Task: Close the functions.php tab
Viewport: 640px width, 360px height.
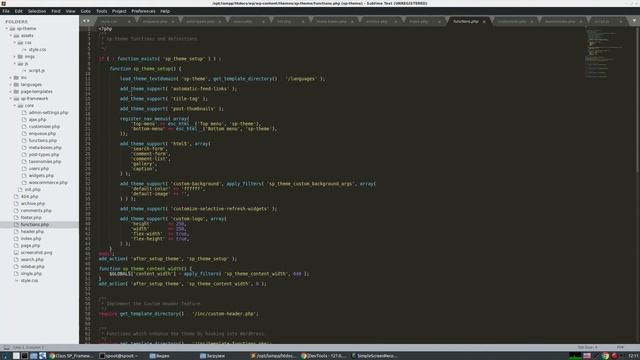Action: (484, 21)
